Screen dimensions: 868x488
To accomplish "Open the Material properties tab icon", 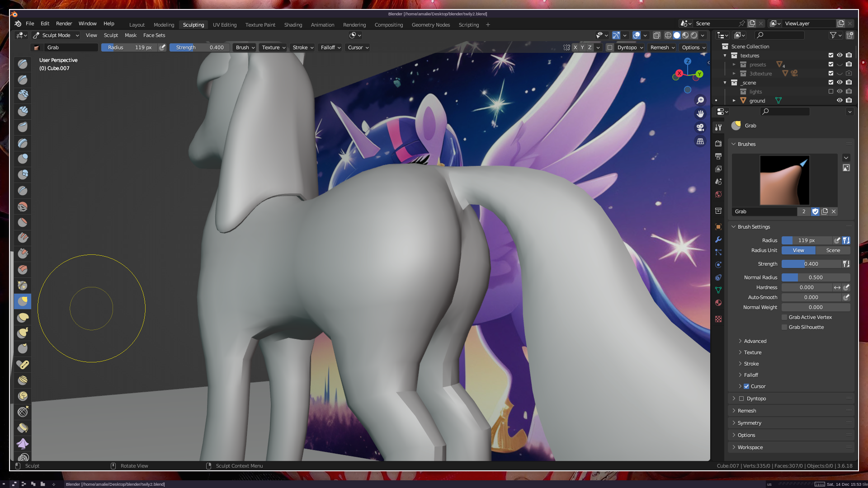I will point(718,303).
